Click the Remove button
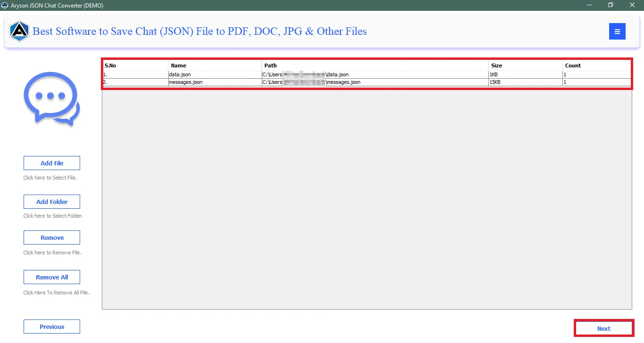644x343 pixels. tap(51, 237)
